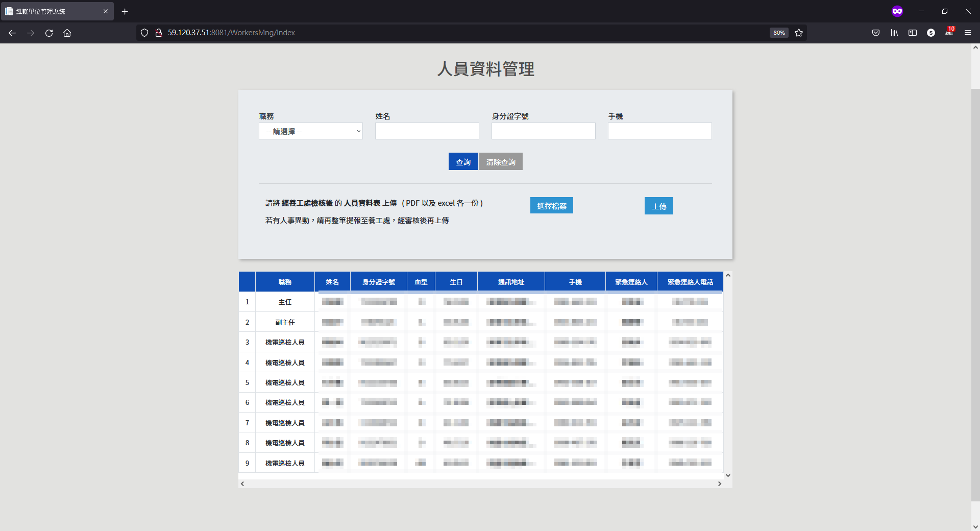Click the 身分證字號 column header
The width and height of the screenshot is (980, 531).
coord(379,282)
